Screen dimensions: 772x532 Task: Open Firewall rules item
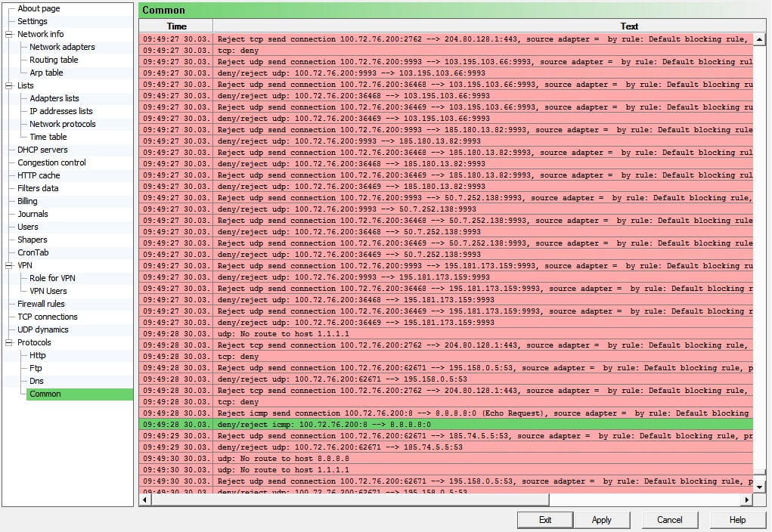click(41, 304)
